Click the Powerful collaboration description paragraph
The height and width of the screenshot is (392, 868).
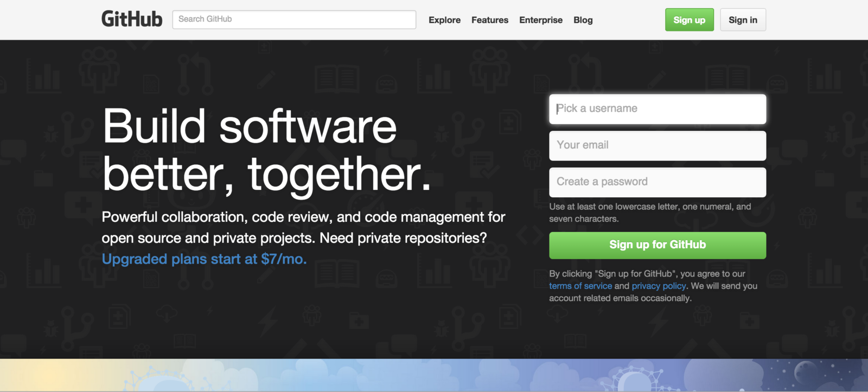pos(303,227)
